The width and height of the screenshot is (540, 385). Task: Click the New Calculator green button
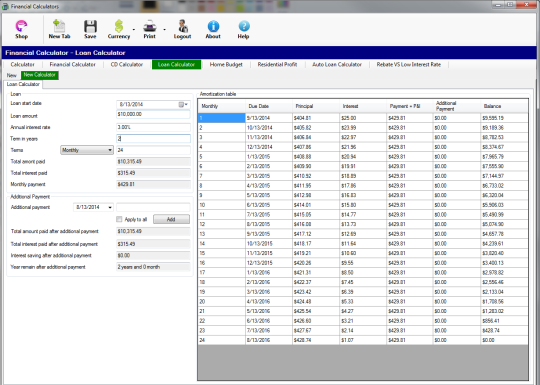(40, 75)
